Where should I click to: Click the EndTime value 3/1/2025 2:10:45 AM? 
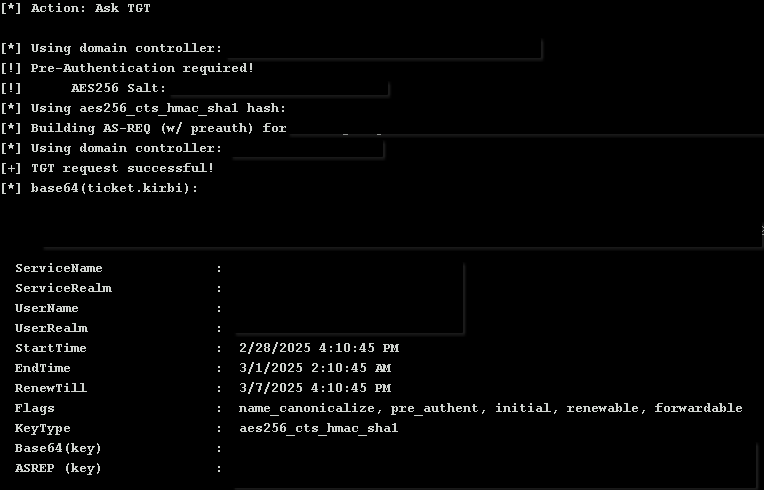click(x=315, y=368)
